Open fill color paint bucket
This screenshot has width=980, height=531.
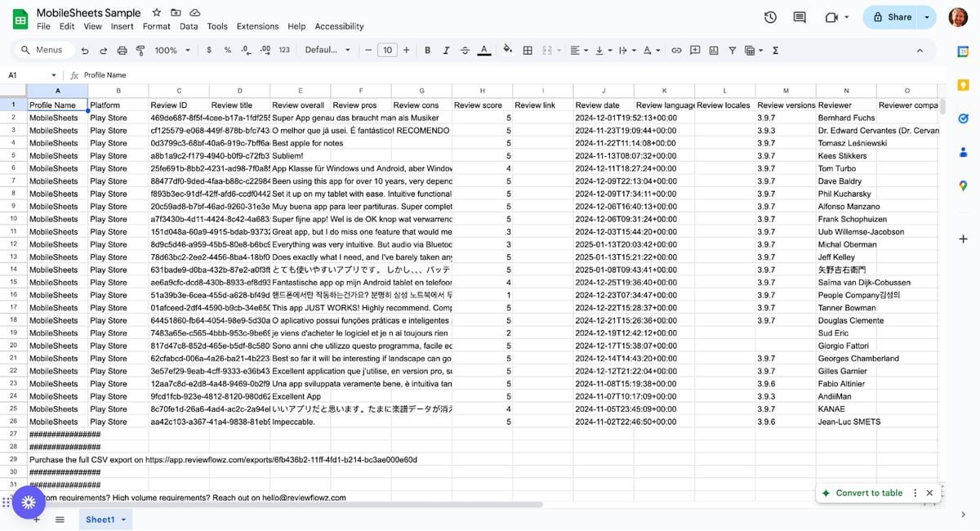click(508, 50)
